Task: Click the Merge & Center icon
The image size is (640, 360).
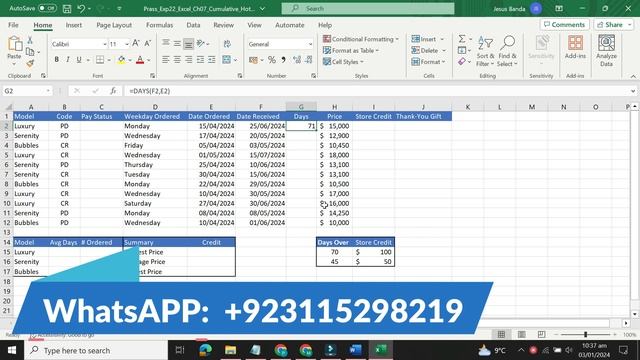Action: coord(227,60)
